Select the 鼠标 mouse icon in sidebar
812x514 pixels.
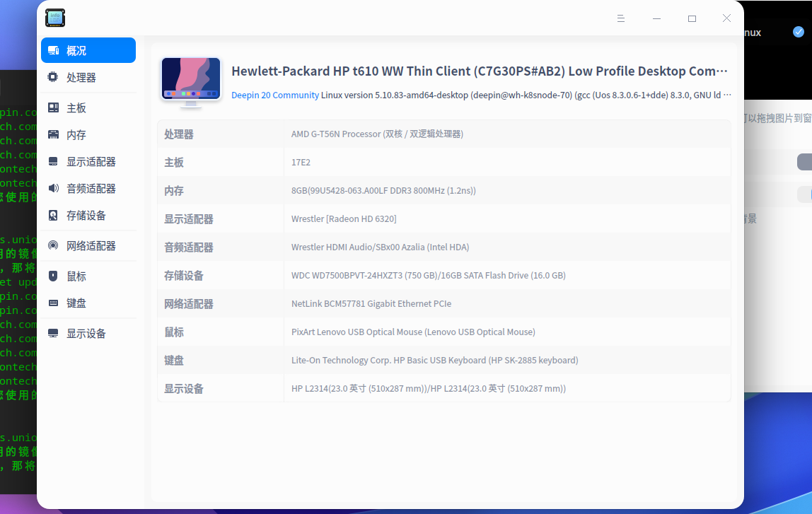(52, 276)
